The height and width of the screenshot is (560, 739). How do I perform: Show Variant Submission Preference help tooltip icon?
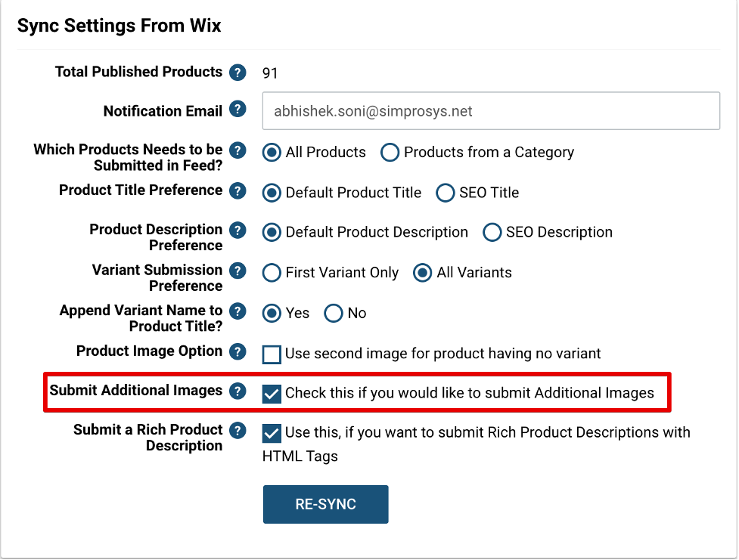coord(238,271)
